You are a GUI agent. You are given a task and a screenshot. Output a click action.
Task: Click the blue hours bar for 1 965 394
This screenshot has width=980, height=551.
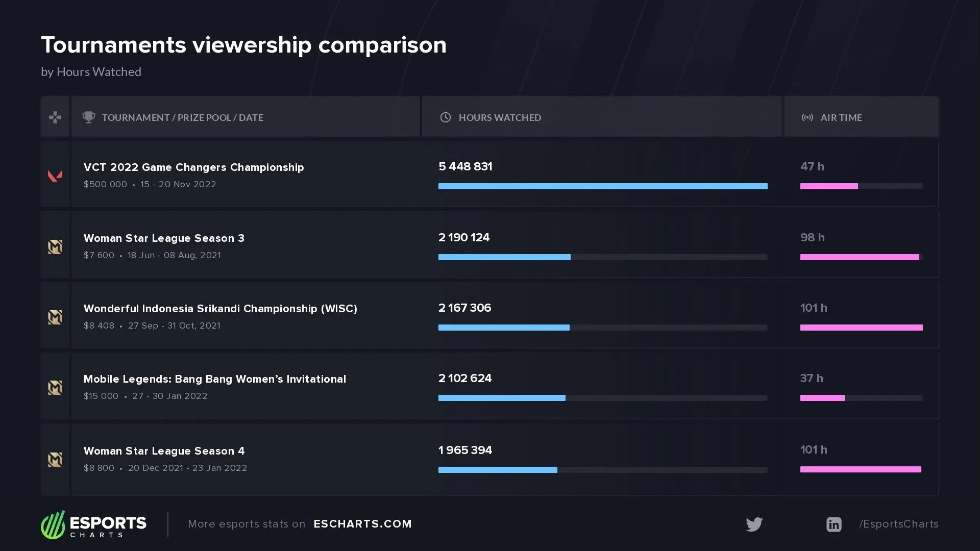click(498, 470)
